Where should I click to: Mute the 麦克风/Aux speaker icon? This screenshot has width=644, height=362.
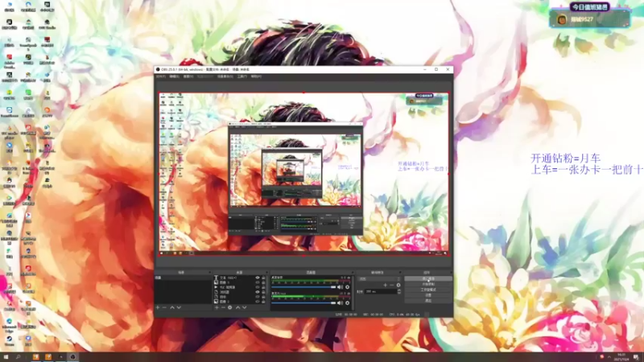(340, 303)
